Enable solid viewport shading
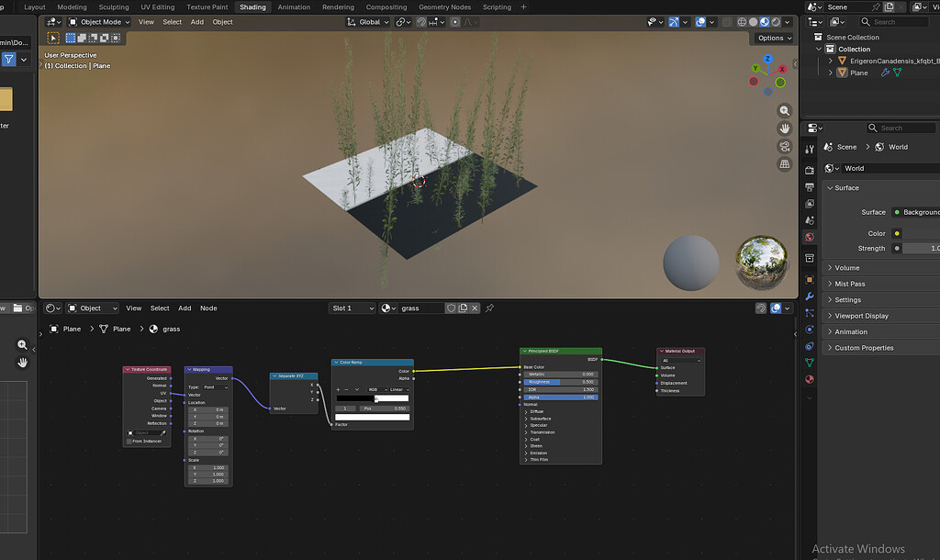 (x=753, y=22)
